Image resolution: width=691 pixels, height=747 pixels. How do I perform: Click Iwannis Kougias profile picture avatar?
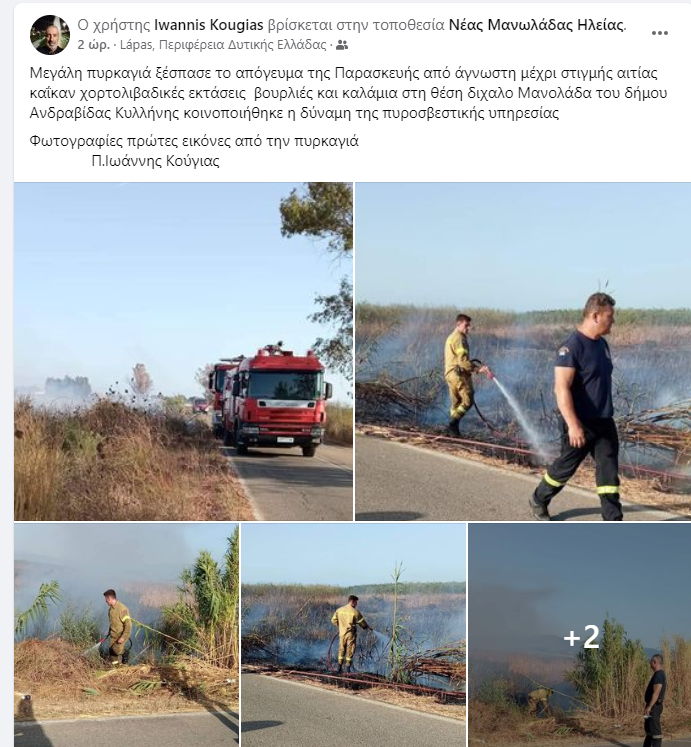click(50, 35)
